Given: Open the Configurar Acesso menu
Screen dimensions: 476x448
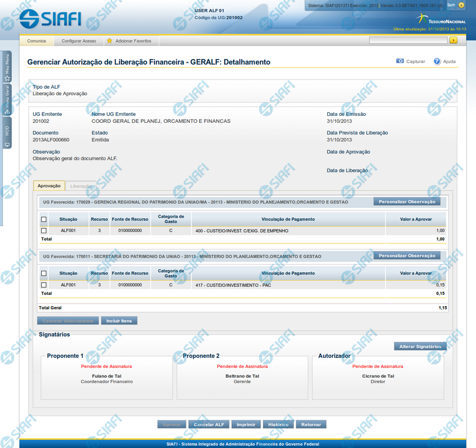Looking at the screenshot, I should [x=78, y=41].
